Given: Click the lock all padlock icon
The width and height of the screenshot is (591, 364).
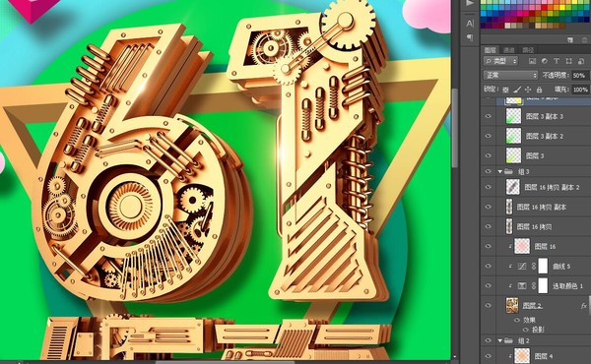Looking at the screenshot, I should point(540,90).
